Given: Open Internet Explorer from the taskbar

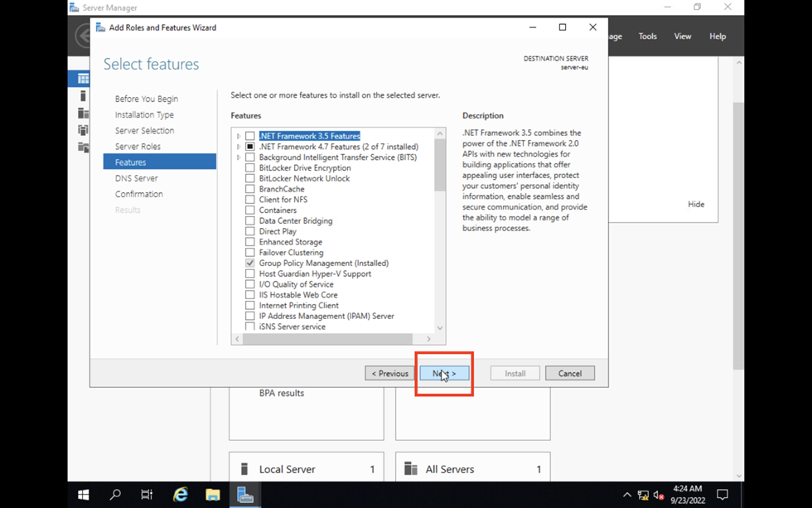Looking at the screenshot, I should [180, 495].
